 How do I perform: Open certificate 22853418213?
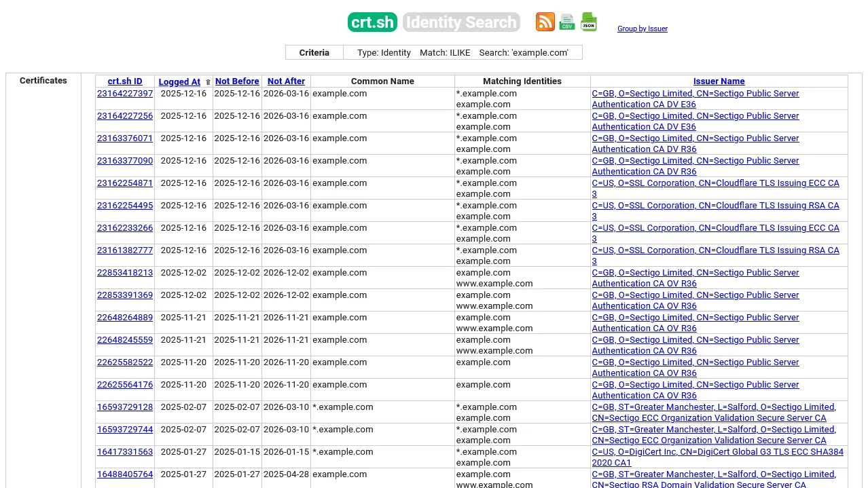[124, 273]
